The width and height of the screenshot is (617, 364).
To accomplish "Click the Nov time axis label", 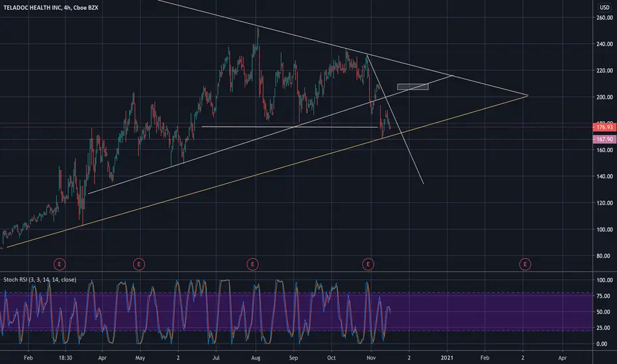I will click(371, 357).
